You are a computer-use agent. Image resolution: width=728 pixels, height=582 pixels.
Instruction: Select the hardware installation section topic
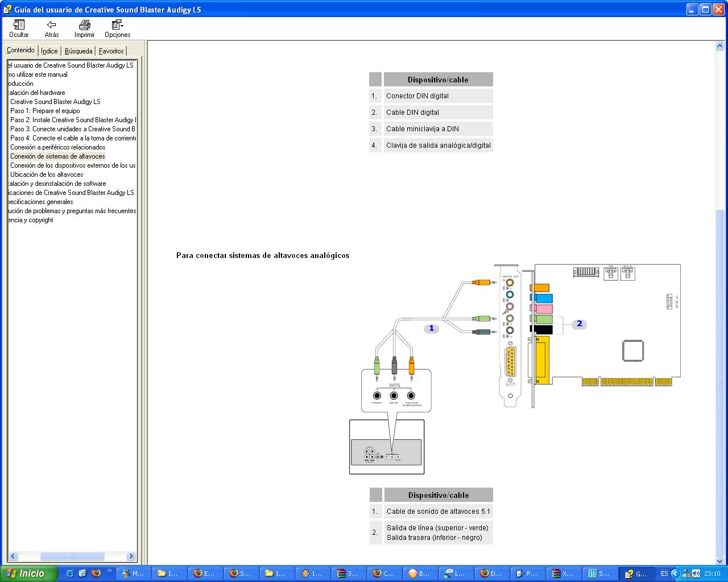36,93
